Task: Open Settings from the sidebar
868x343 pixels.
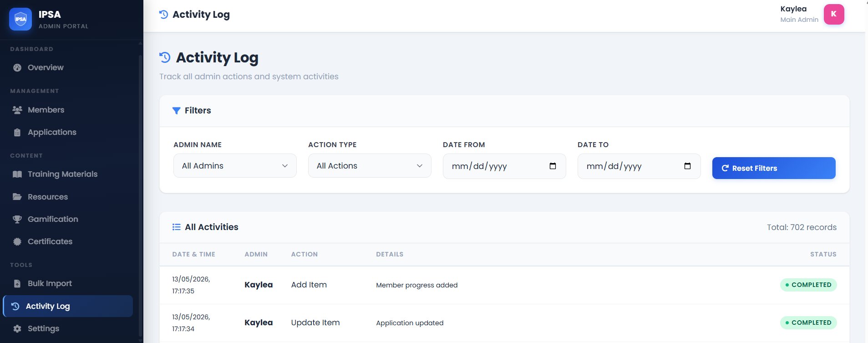Action: tap(68, 328)
